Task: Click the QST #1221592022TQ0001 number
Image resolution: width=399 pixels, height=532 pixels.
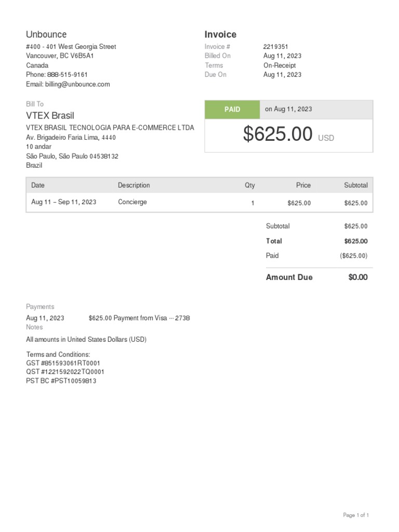Action: coord(65,372)
